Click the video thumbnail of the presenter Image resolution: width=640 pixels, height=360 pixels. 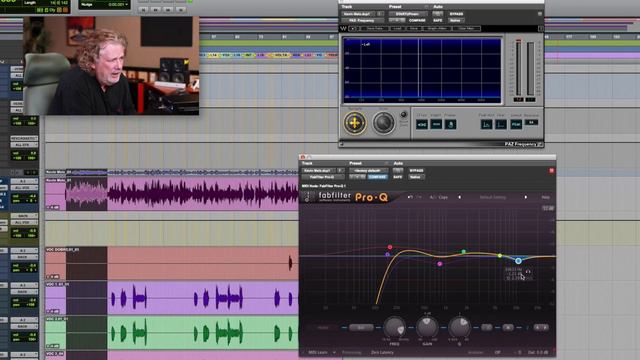tap(111, 65)
